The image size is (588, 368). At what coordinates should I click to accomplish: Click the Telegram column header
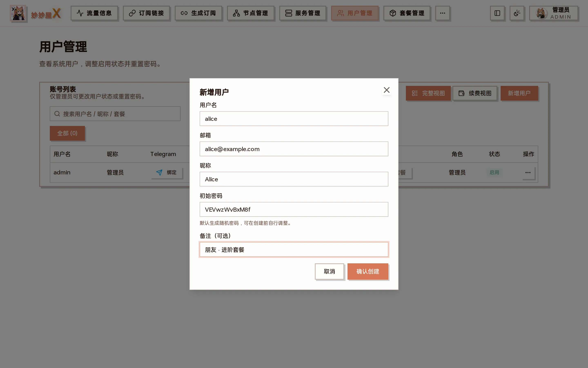pos(163,154)
